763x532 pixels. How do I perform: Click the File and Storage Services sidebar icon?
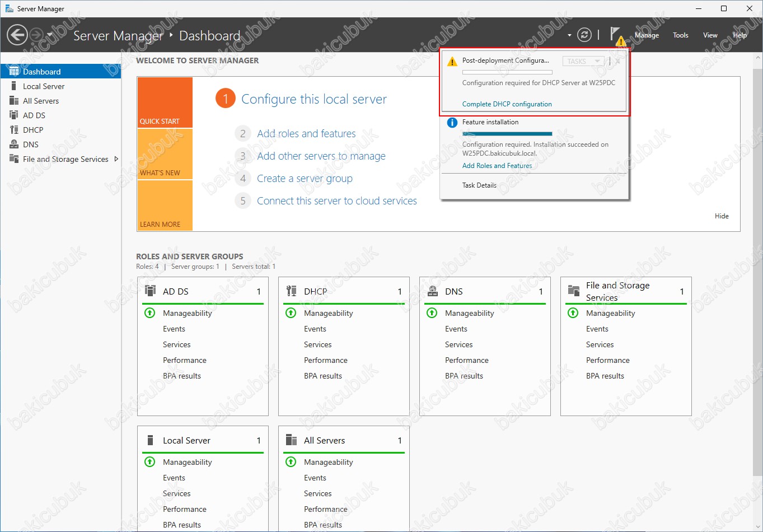pyautogui.click(x=14, y=158)
